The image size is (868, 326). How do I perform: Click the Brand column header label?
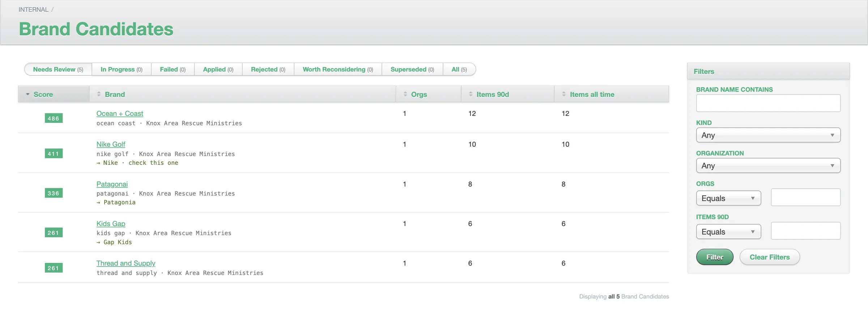coord(115,94)
